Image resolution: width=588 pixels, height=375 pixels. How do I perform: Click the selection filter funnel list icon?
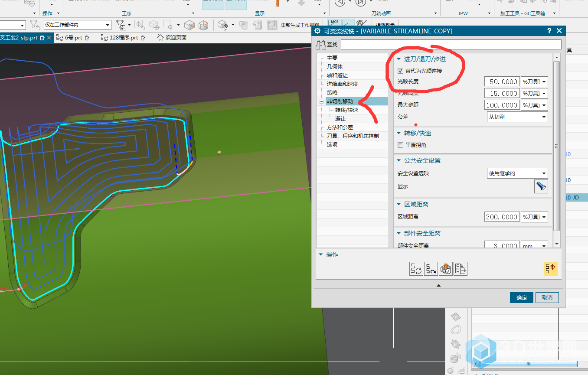coord(122,25)
